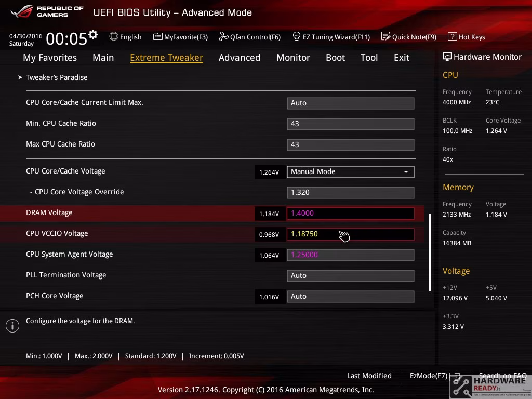532x399 pixels.
Task: Open the Tool tab
Action: 369,57
